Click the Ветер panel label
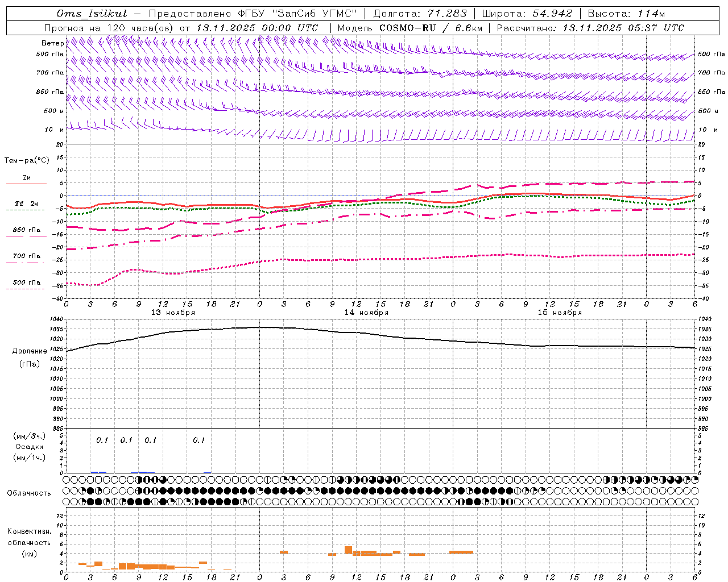 coord(52,43)
